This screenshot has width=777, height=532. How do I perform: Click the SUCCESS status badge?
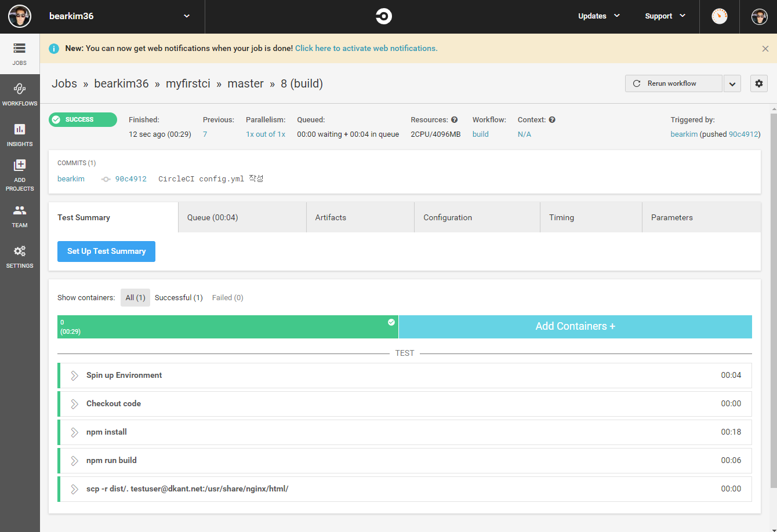tap(83, 120)
